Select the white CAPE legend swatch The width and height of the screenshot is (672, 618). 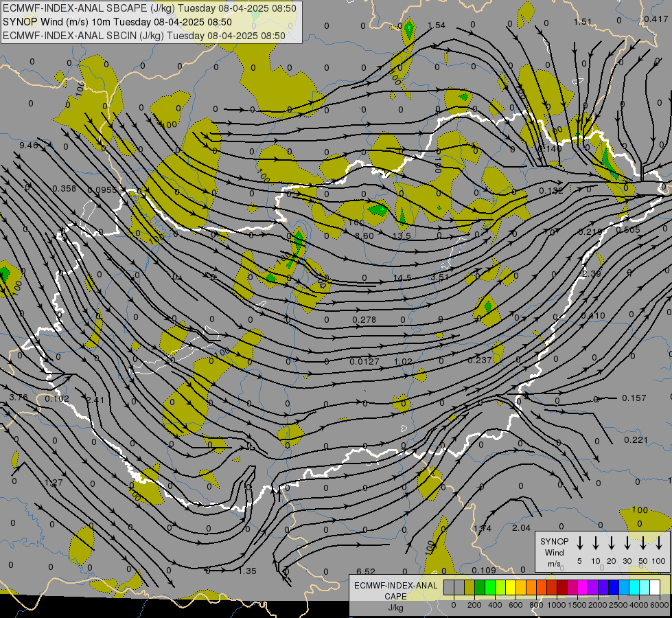point(654,588)
